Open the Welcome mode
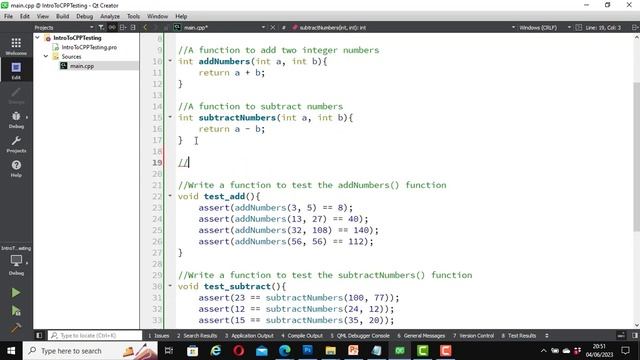The image size is (640, 360). 16,46
